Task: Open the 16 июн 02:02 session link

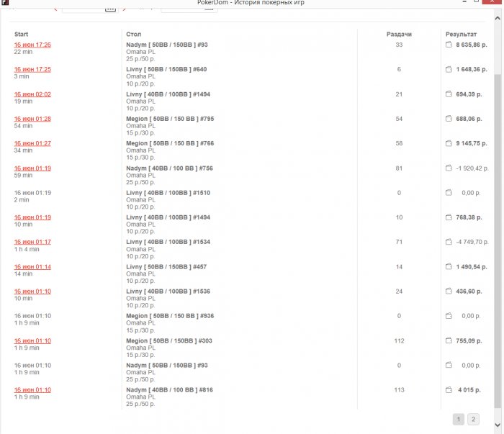Action: 32,94
